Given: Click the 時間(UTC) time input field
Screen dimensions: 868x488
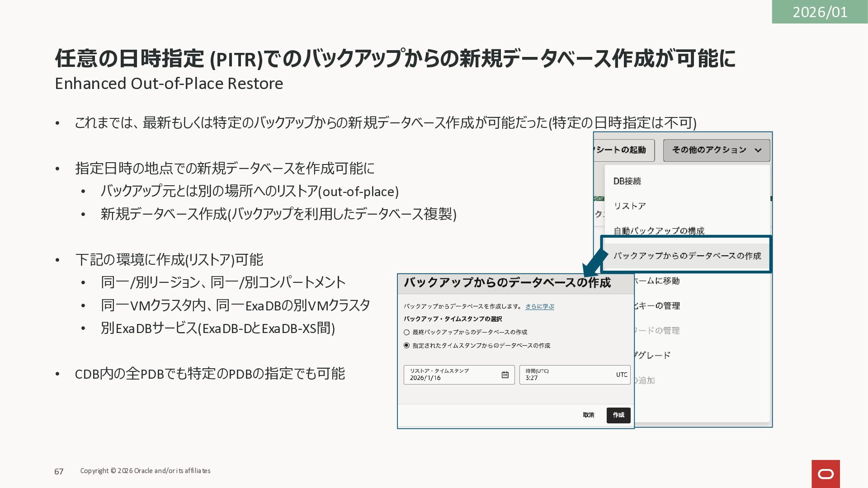Looking at the screenshot, I should pos(567,375).
